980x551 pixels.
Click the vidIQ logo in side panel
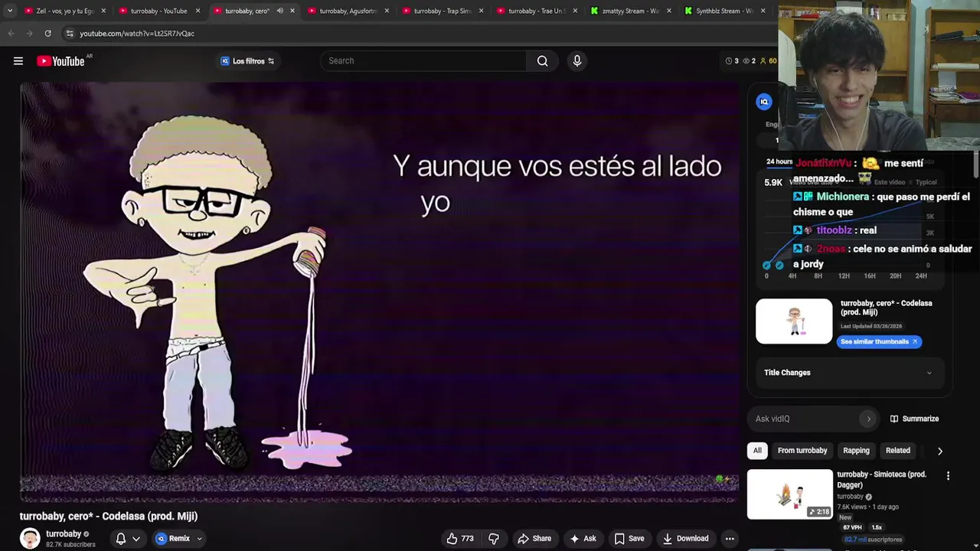[x=763, y=102]
